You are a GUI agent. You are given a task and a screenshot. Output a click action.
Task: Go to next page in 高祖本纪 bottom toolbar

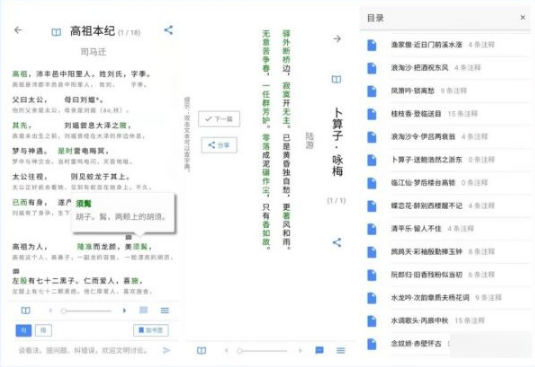(x=124, y=310)
